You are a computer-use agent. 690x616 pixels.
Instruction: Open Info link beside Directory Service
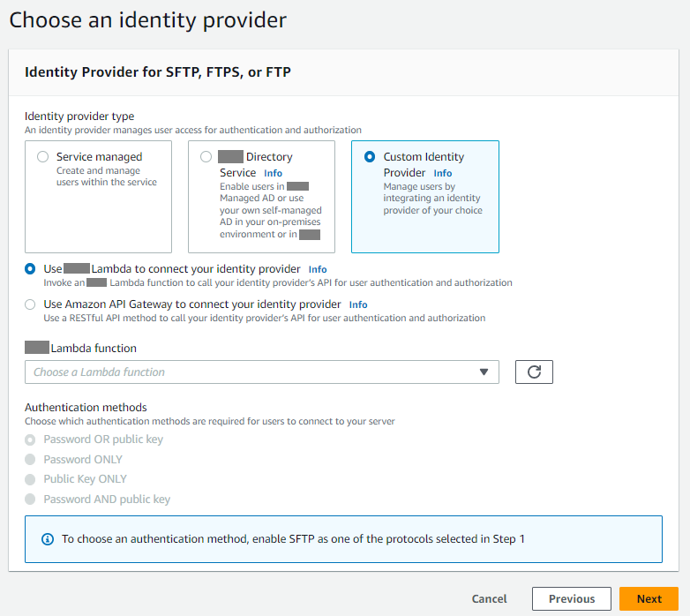[273, 174]
